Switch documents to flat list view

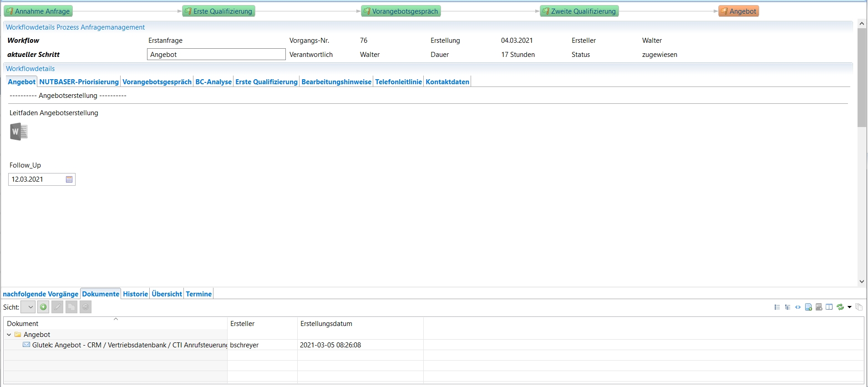[777, 307]
